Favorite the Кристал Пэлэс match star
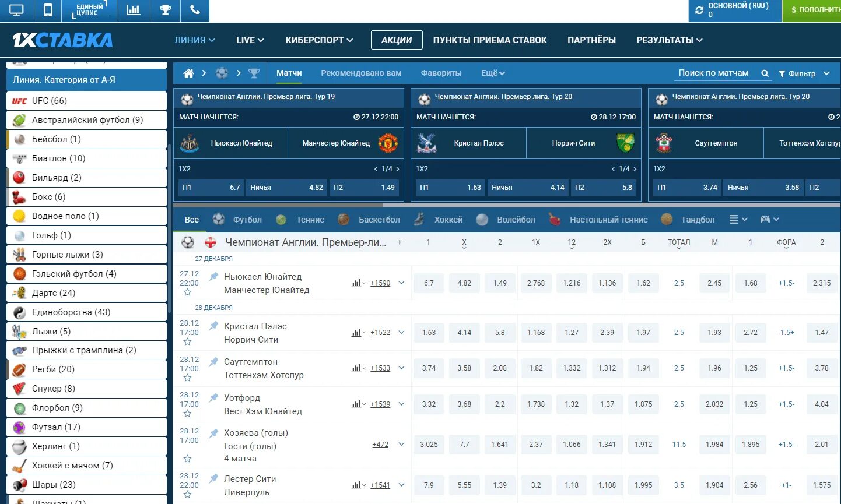841x504 pixels. [x=187, y=342]
